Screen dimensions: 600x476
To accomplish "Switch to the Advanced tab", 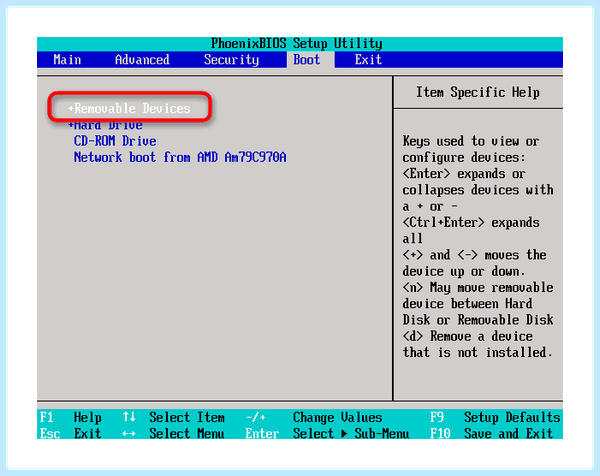I will (x=142, y=60).
